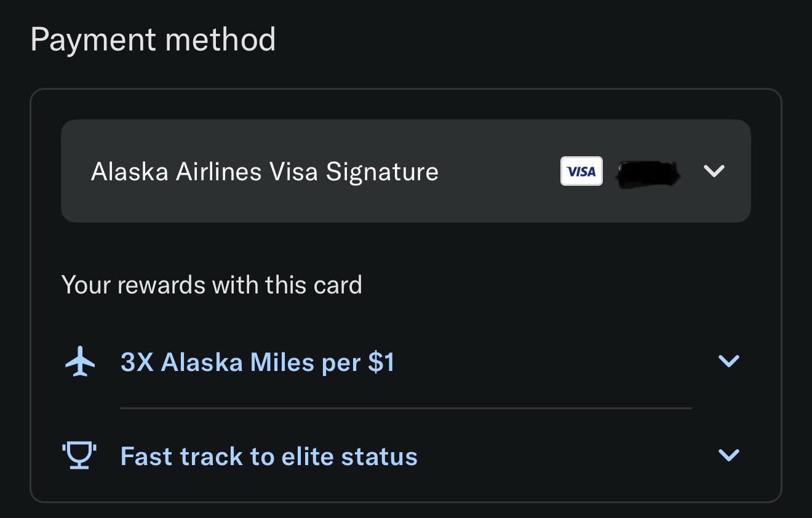Click the "$1" in the miles reward
Viewport: 812px width, 518px height.
(x=381, y=362)
